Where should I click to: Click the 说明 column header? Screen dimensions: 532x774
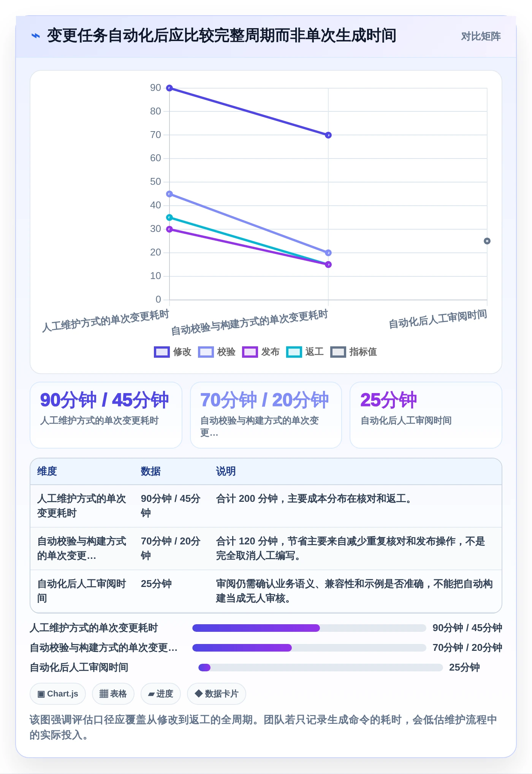[226, 471]
